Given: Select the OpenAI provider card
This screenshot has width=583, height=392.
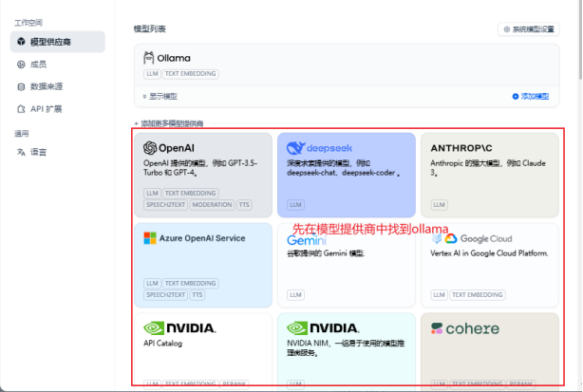Looking at the screenshot, I should tap(203, 175).
